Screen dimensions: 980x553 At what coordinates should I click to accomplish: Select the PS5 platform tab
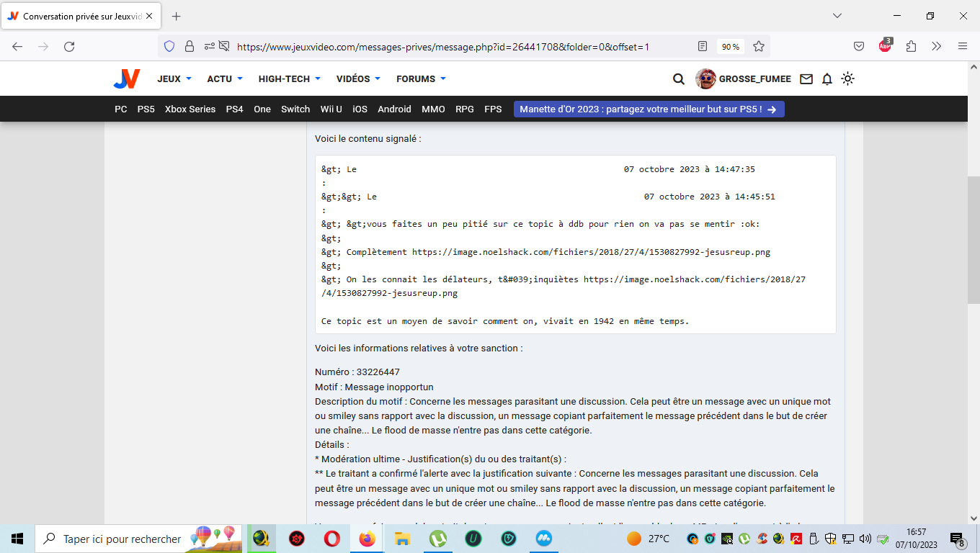coord(146,109)
